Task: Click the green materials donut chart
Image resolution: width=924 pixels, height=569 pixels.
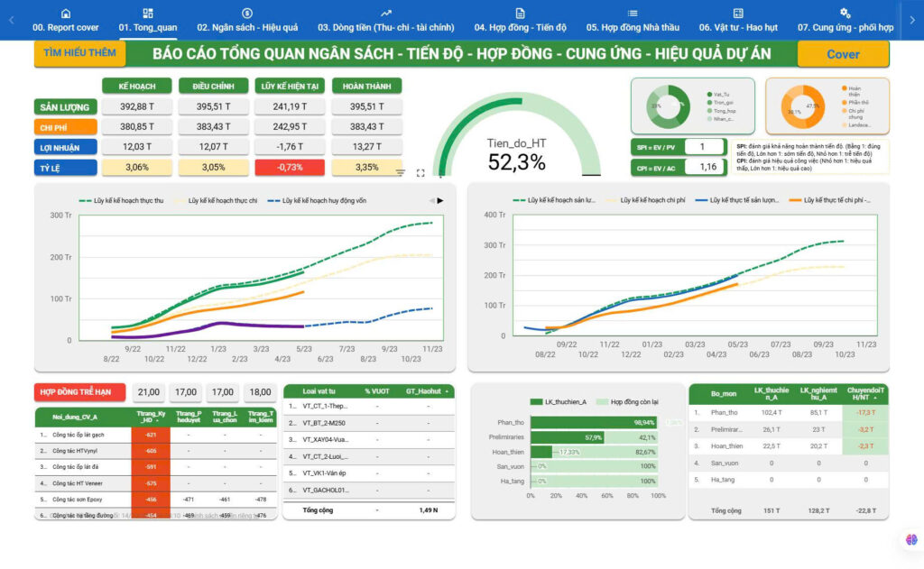Action: click(x=668, y=106)
